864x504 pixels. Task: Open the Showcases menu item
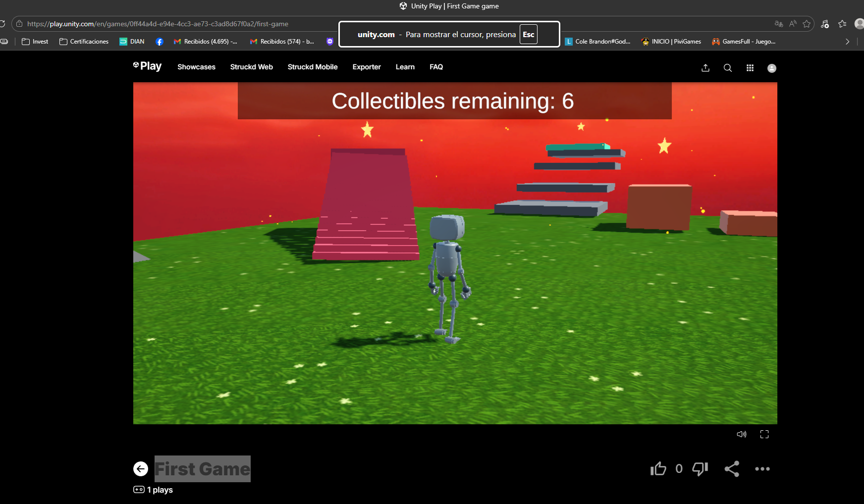tap(196, 67)
